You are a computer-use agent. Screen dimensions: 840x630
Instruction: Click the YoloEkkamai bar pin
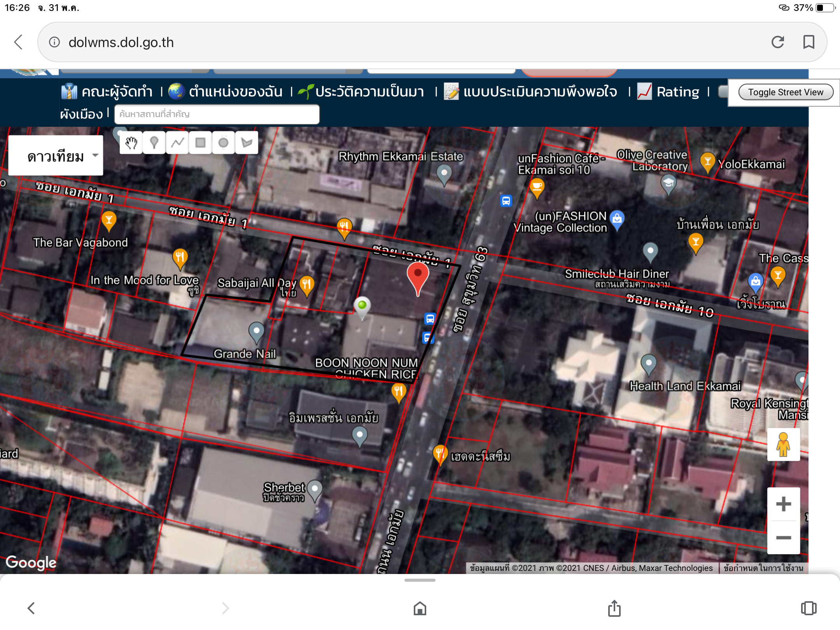tap(707, 163)
